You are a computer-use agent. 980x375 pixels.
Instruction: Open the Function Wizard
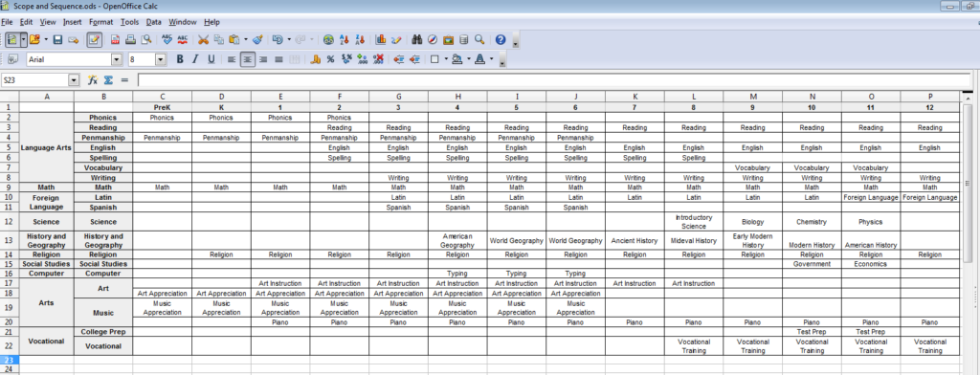coord(93,80)
